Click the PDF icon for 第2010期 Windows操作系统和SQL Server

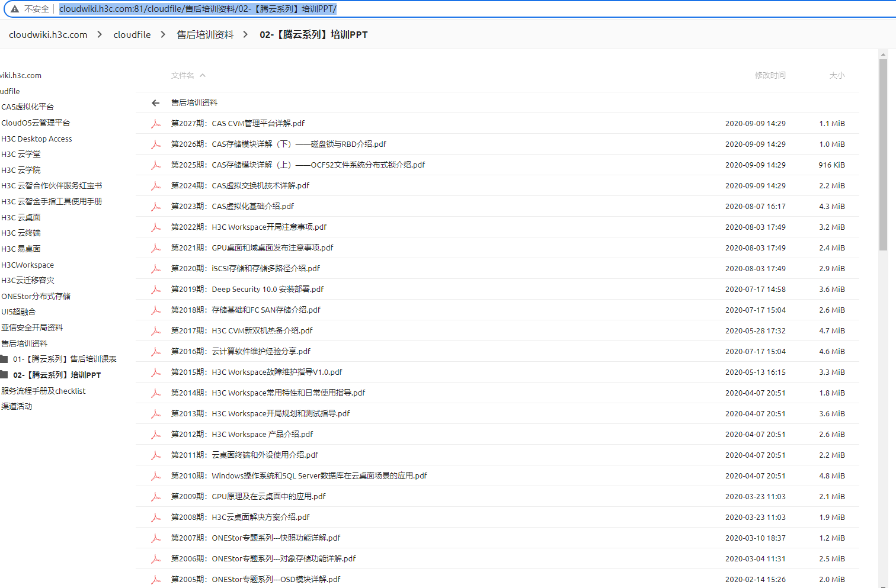point(156,476)
